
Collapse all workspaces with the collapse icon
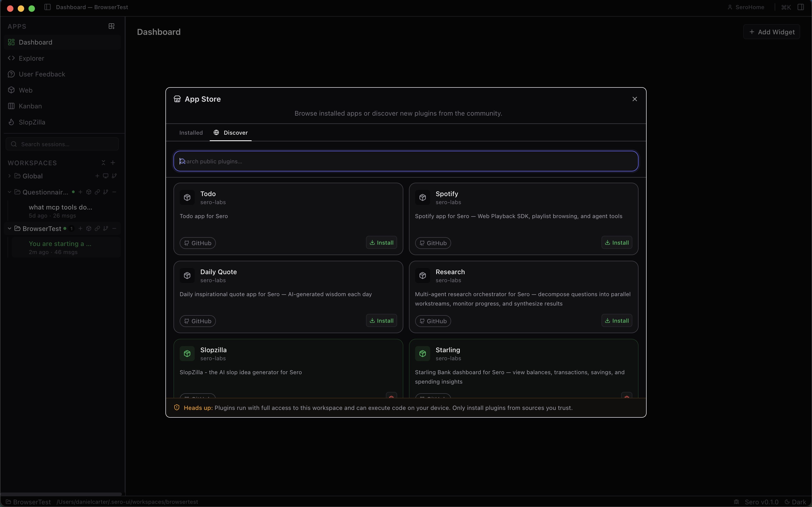coord(103,163)
